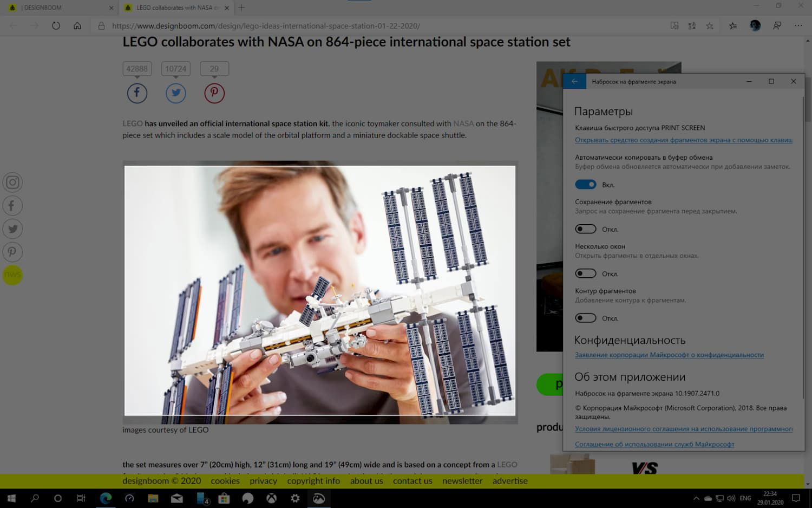Pin article via Pinterest icon under count 29
This screenshot has height=508, width=812.
tap(214, 93)
